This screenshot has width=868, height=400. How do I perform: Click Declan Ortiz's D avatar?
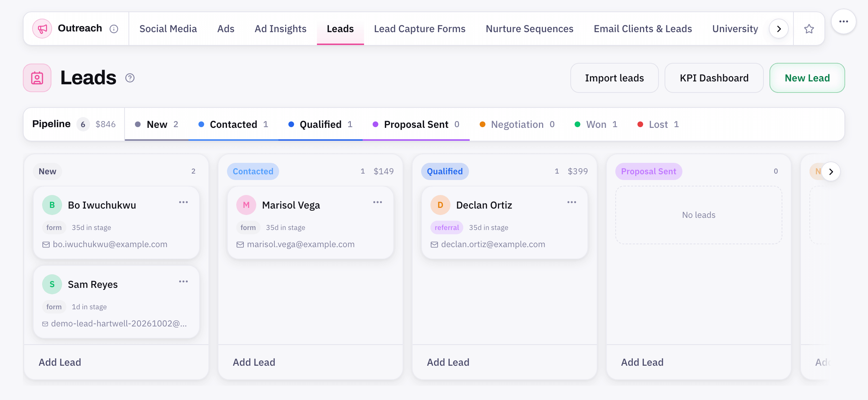point(440,205)
